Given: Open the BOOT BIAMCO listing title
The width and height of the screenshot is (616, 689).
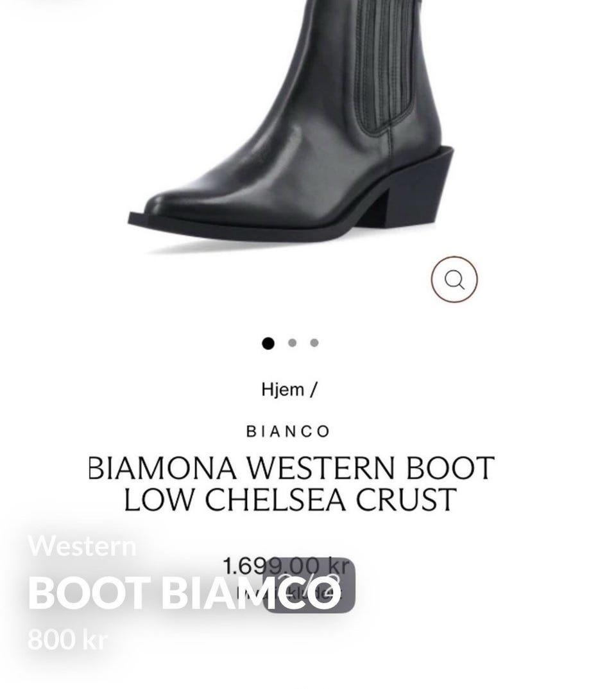Looking at the screenshot, I should point(184,593).
